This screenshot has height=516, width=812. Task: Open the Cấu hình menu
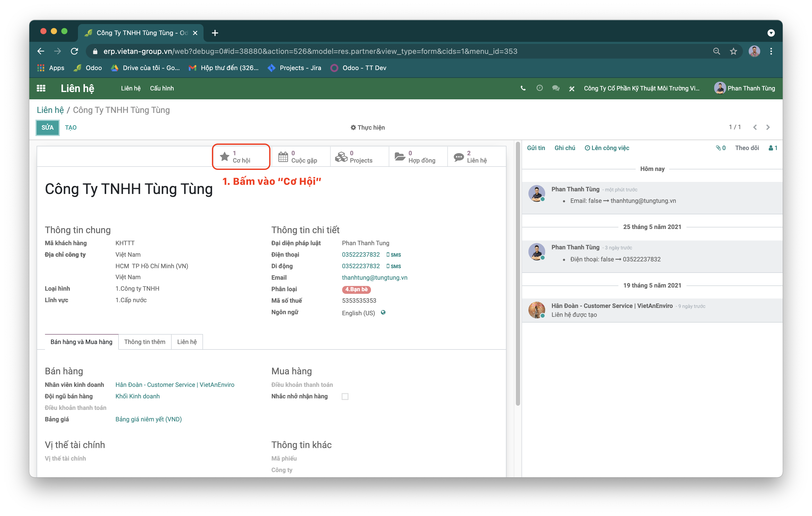(x=162, y=88)
